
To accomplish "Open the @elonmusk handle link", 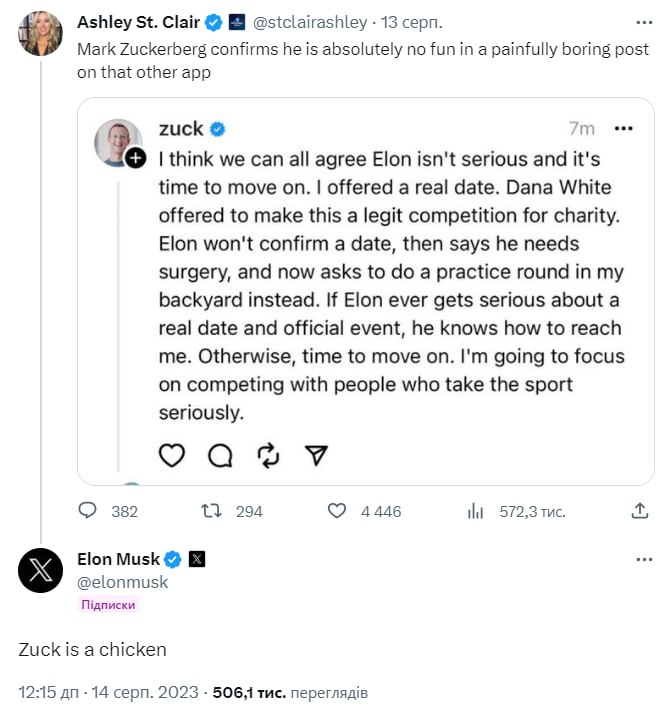I will tap(122, 582).
